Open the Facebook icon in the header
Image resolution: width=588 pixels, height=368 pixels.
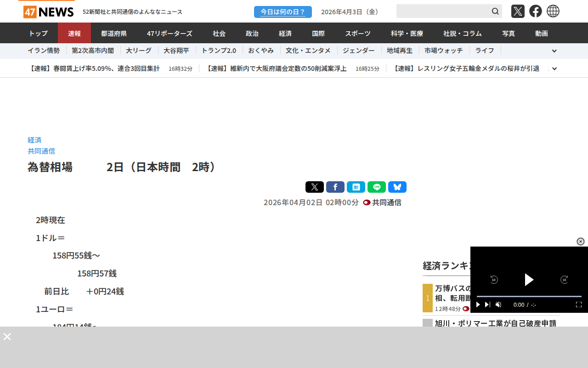(535, 11)
